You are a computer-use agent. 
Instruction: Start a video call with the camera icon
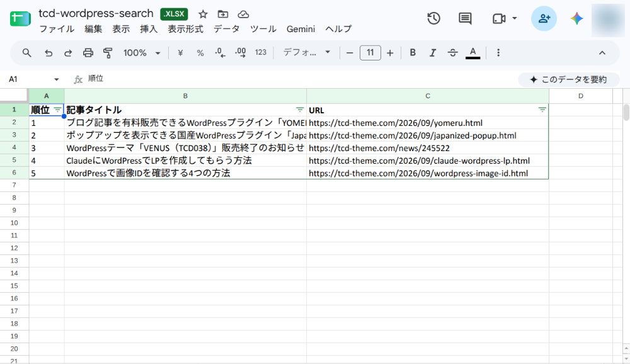[x=499, y=18]
